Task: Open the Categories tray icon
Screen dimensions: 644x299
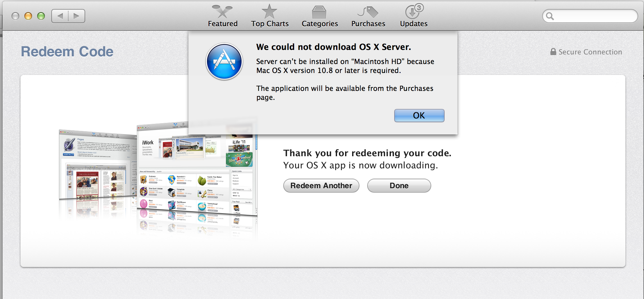Action: coord(319,12)
